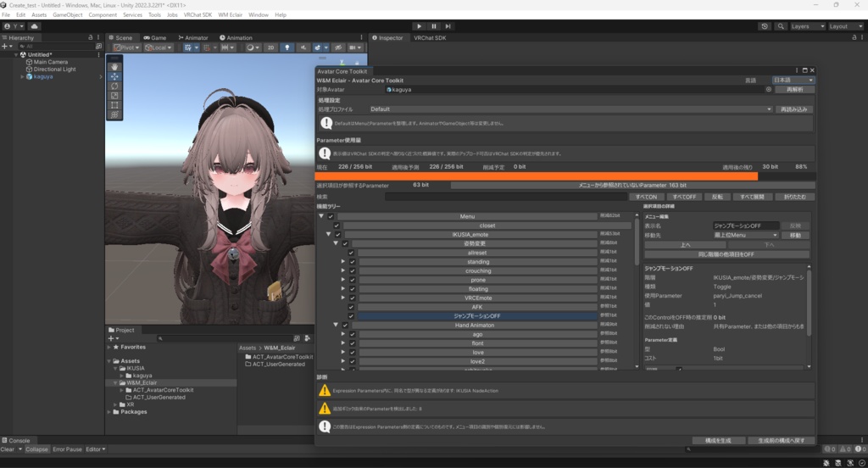The height and width of the screenshot is (468, 868).
Task: Switch to the Game tab
Action: [x=155, y=37]
